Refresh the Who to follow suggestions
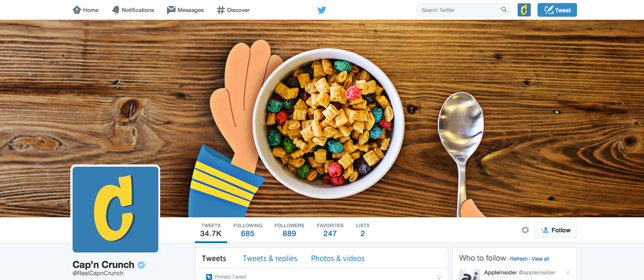Image resolution: width=644 pixels, height=280 pixels. coord(519,259)
